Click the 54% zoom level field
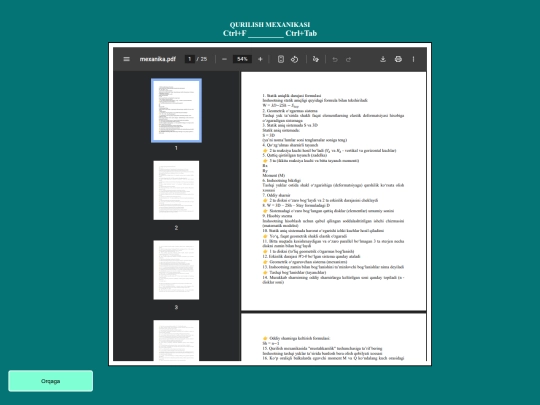The width and height of the screenshot is (540, 405). click(242, 59)
